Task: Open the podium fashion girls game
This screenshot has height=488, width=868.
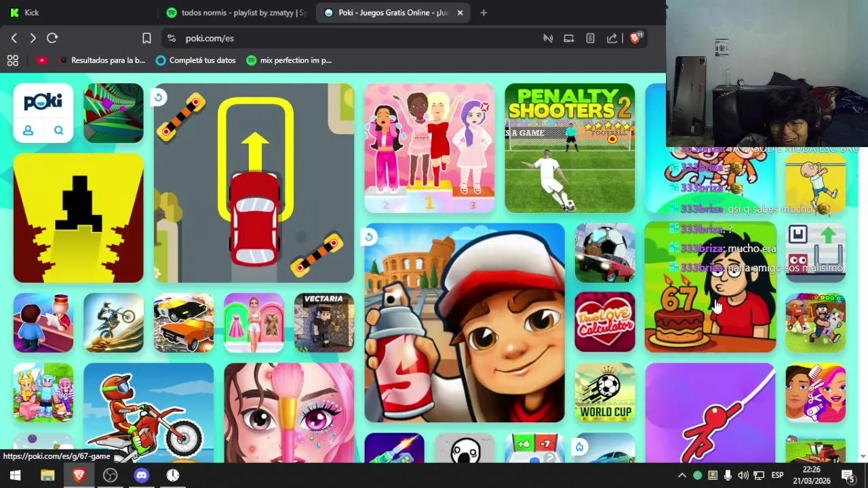Action: pos(429,148)
